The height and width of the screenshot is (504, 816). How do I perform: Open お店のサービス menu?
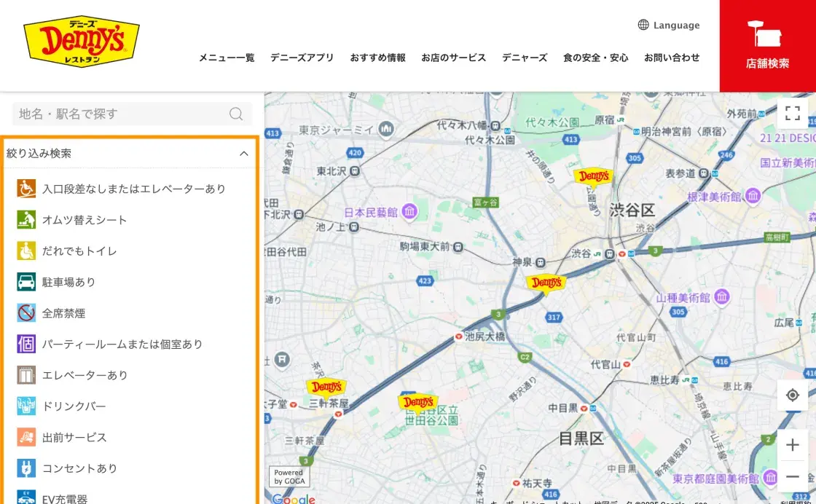453,58
